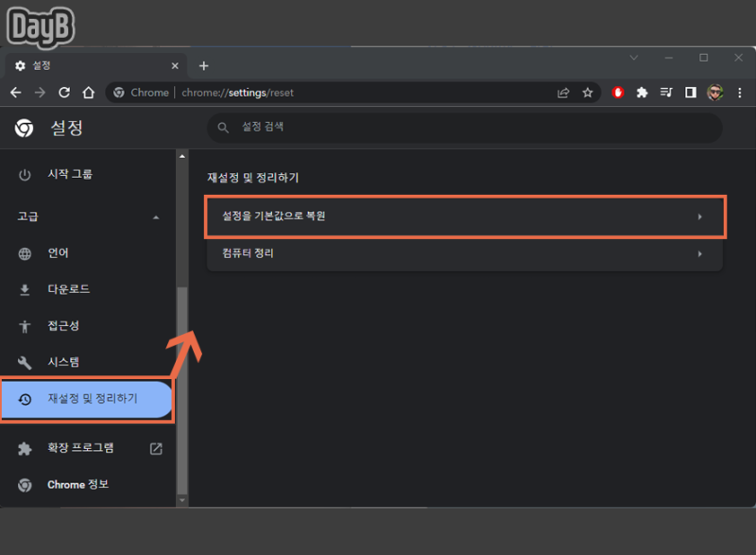Click the 설정 검색 search field
756x555 pixels.
coord(465,128)
